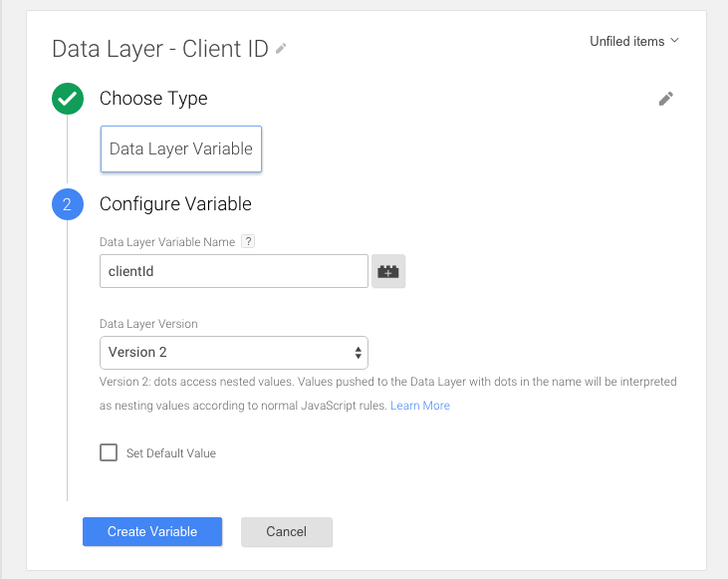Select the Data Layer Variable type box
Viewport: 728px width, 579px height.
tap(181, 148)
